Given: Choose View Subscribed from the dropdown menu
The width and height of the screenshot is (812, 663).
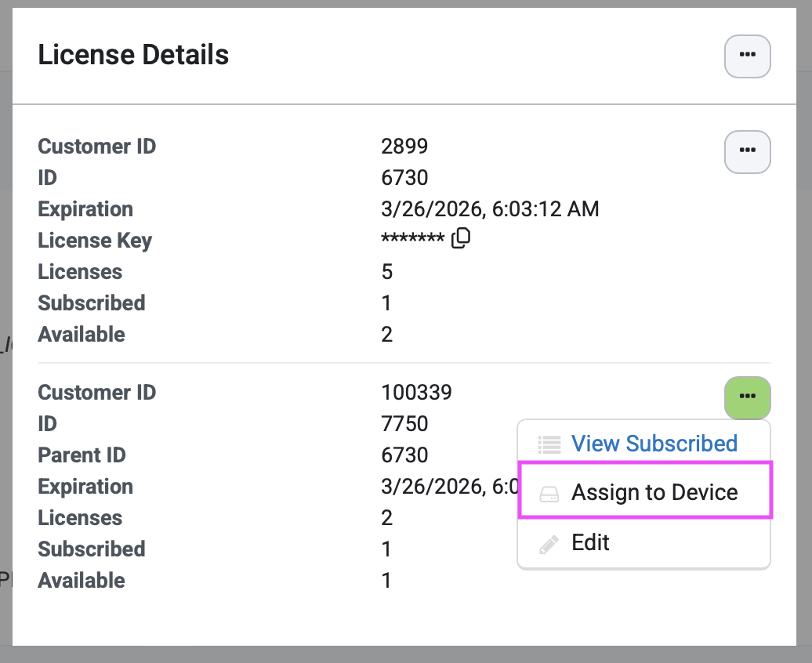Looking at the screenshot, I should [x=654, y=444].
